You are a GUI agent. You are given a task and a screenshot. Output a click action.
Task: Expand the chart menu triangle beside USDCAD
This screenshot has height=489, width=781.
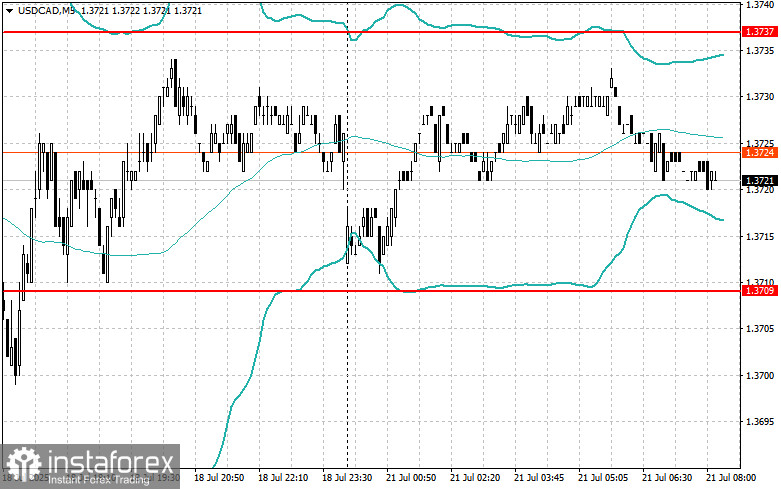pyautogui.click(x=9, y=10)
